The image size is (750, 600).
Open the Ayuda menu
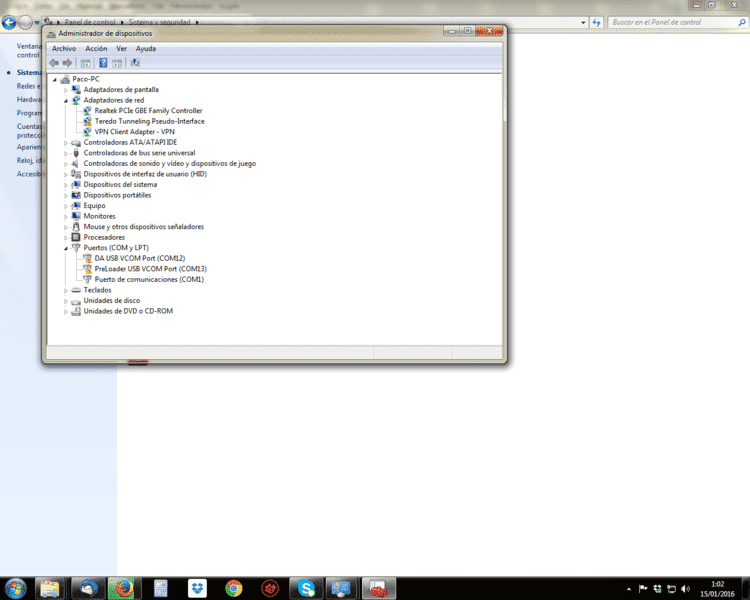[x=146, y=49]
